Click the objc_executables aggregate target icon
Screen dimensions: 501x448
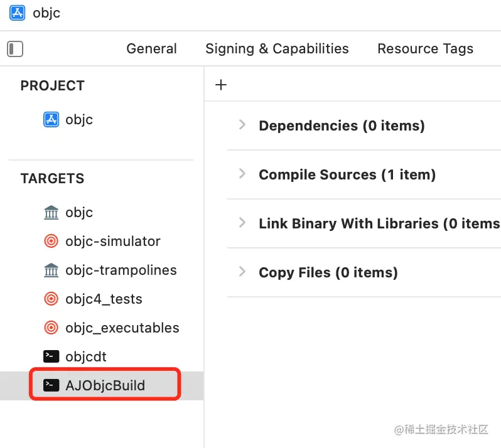51,328
